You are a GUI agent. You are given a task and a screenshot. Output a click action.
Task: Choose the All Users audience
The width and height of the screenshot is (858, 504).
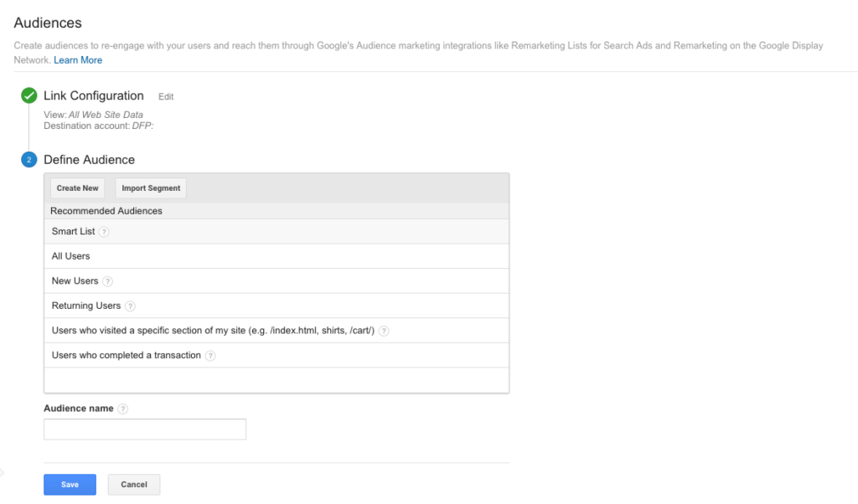click(71, 256)
